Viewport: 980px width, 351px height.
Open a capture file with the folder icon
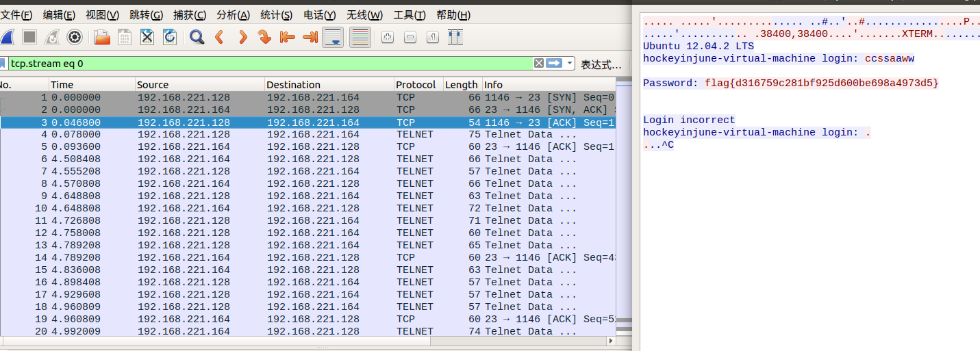click(102, 37)
